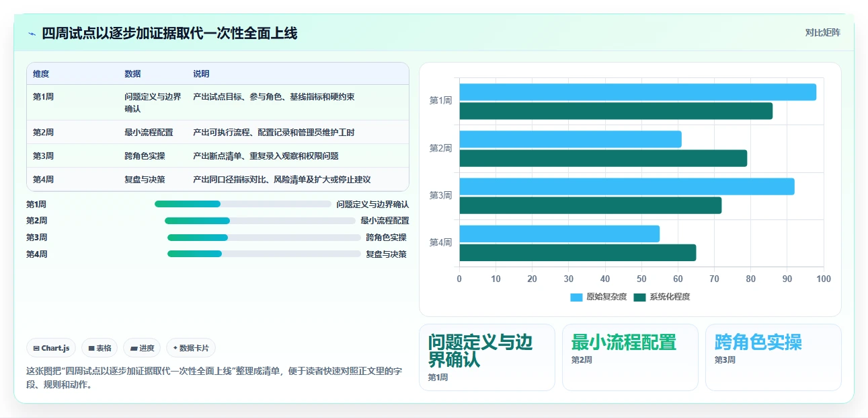Click description 产出试点目标、参与角色、基线指标和硬约束

tap(274, 97)
